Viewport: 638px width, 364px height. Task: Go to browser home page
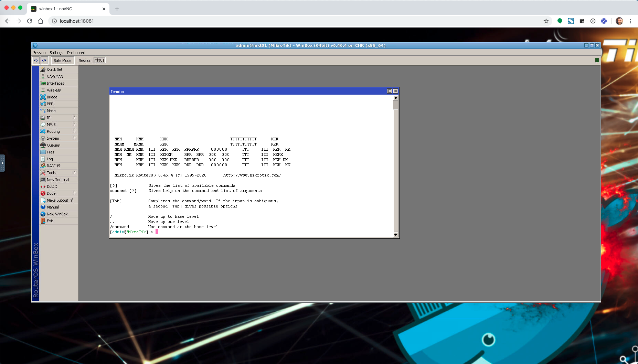click(41, 21)
